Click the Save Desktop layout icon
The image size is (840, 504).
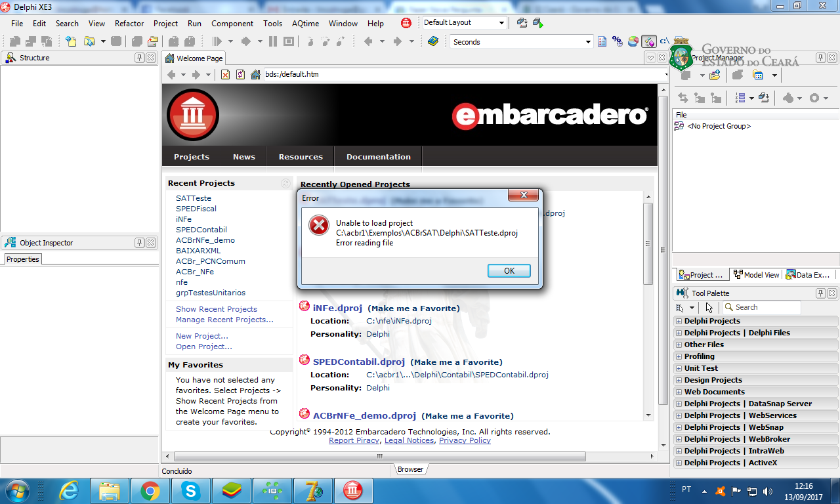point(522,23)
